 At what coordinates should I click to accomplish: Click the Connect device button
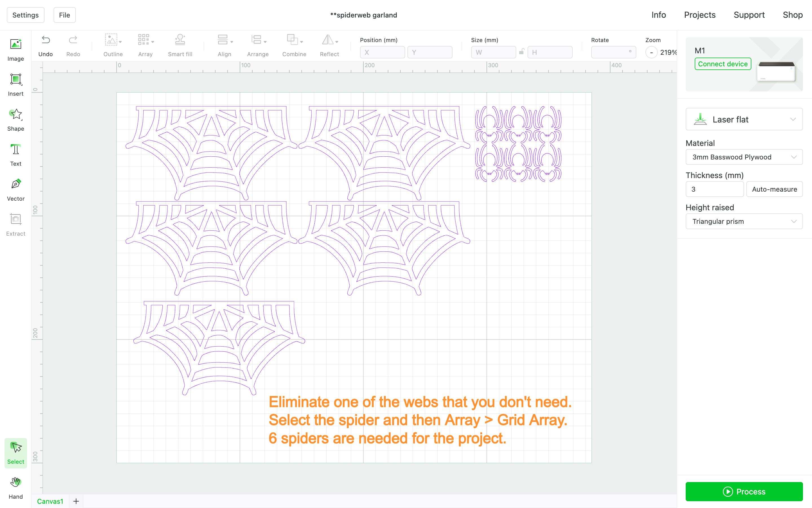(723, 64)
